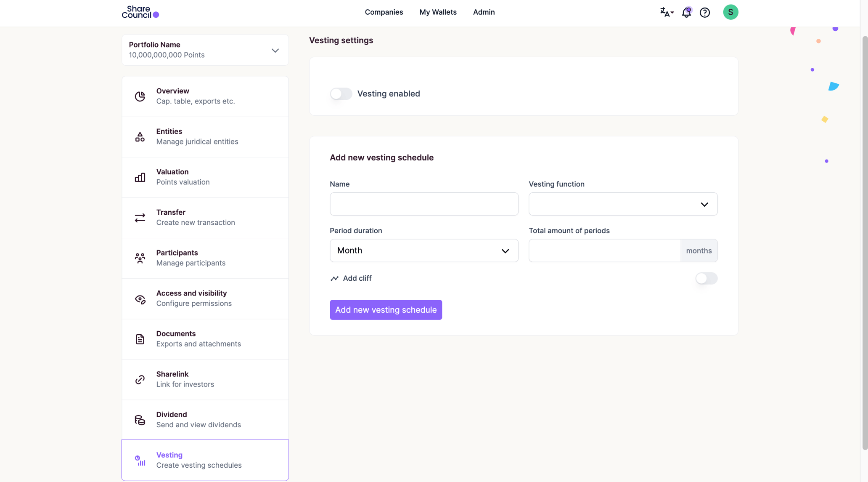Open the Vesting function dropdown
Screen dimensions: 868x482
622,204
